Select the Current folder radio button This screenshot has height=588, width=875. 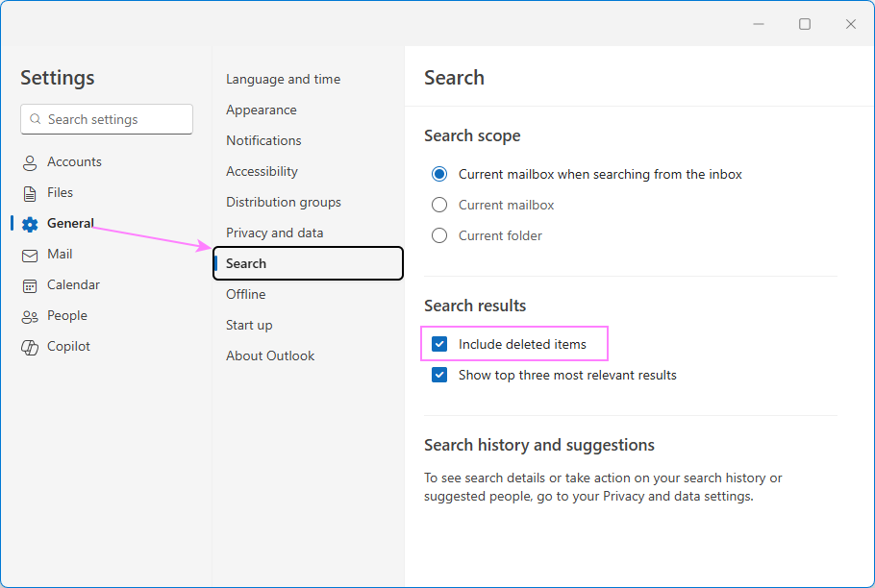(439, 234)
